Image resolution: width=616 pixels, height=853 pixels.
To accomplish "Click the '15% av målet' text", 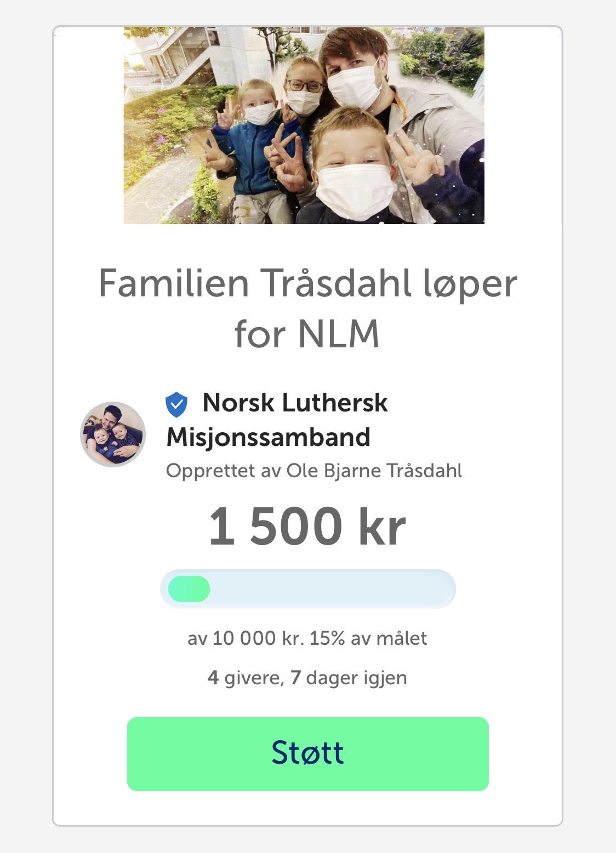I will 368,638.
